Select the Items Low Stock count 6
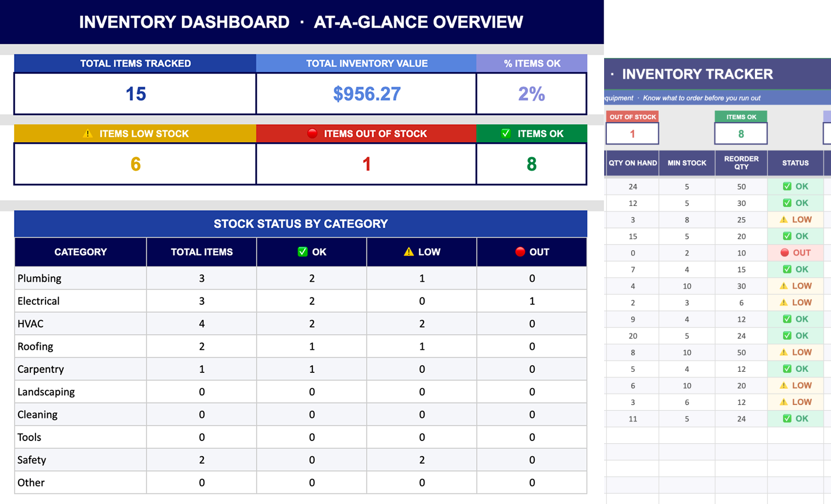Screen dimensions: 831x504 [135, 164]
